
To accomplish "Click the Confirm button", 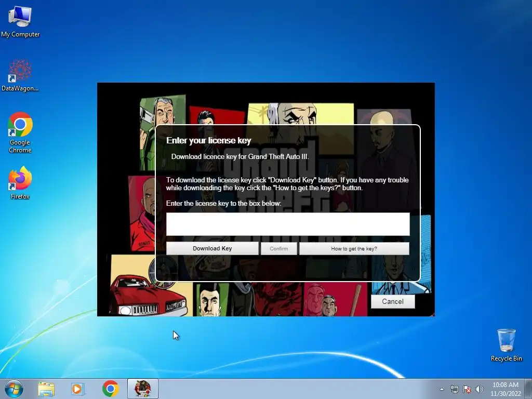I will pos(279,248).
